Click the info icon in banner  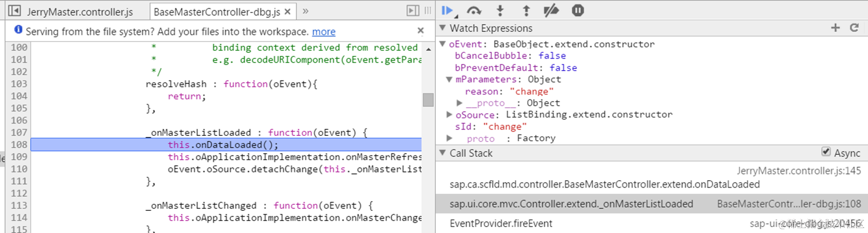[x=18, y=30]
